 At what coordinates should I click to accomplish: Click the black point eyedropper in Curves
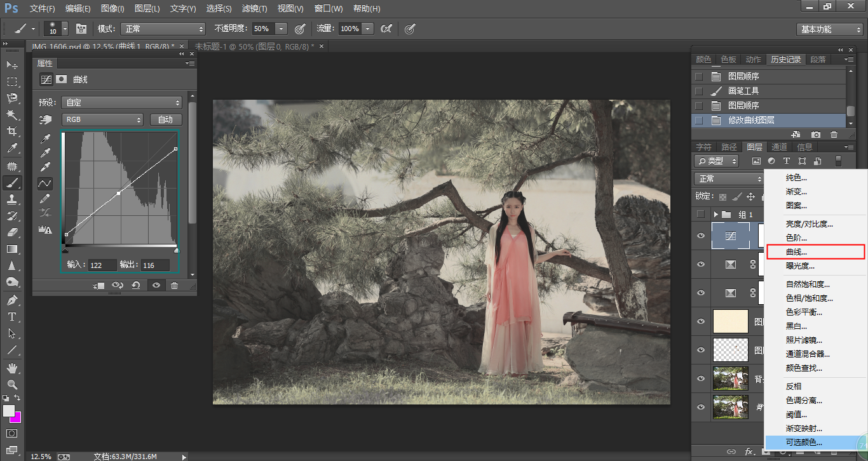coord(45,139)
